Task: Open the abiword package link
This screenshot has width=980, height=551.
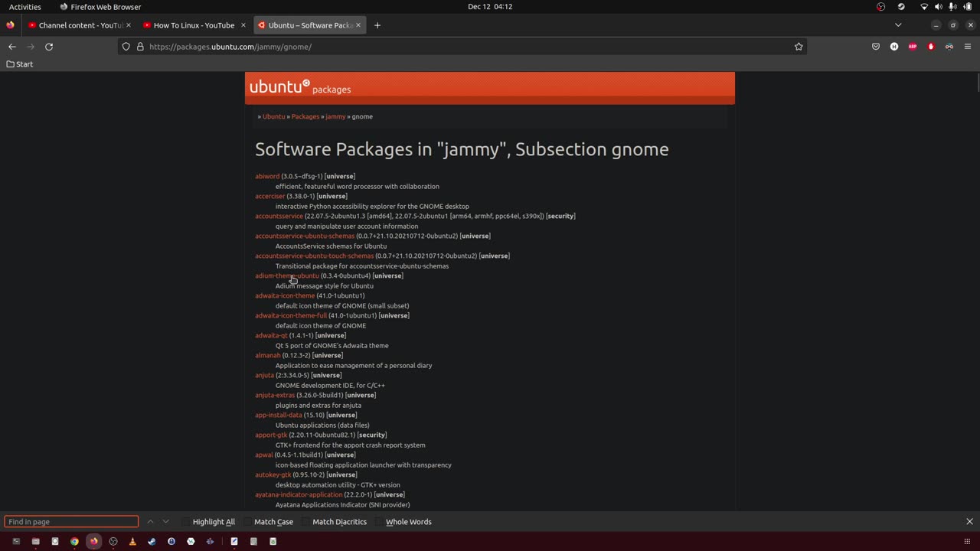Action: click(267, 176)
